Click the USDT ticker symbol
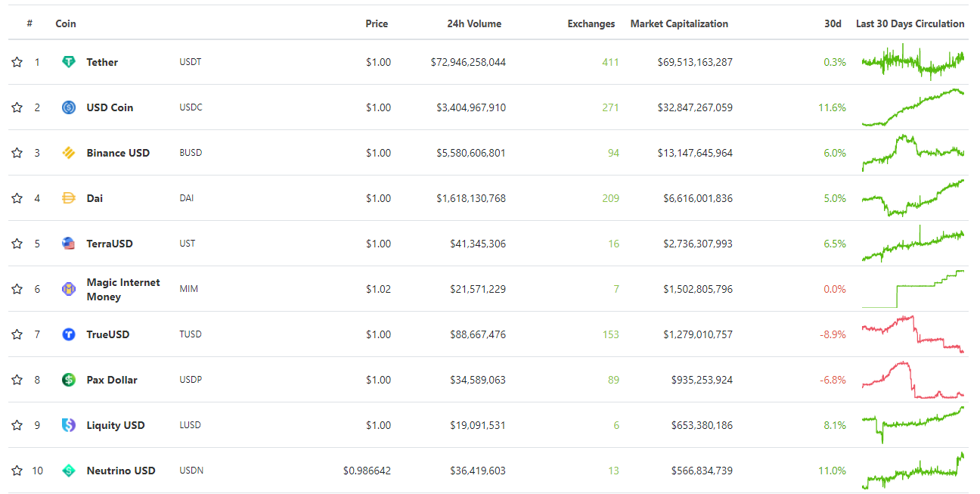 [x=191, y=62]
